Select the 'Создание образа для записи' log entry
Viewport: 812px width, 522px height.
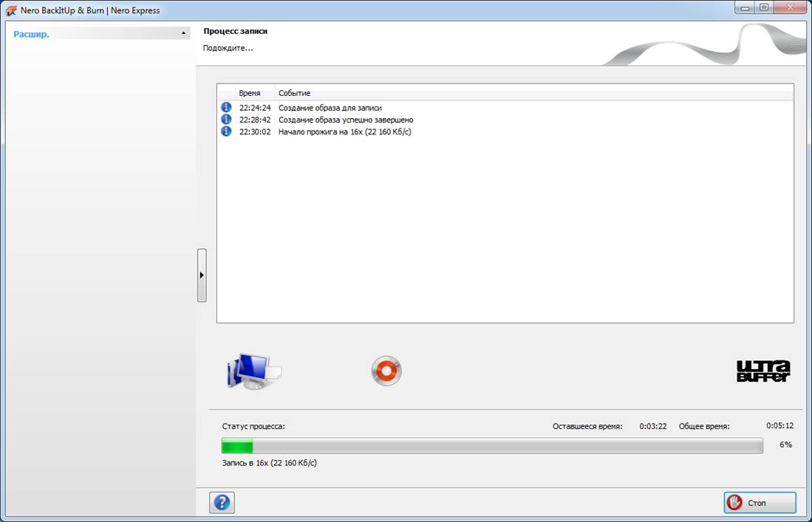click(x=330, y=108)
